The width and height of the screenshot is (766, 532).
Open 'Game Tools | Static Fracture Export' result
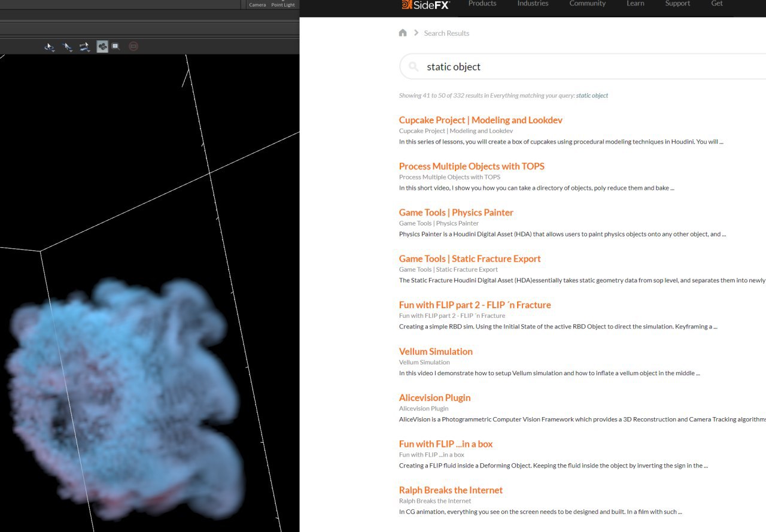point(470,259)
